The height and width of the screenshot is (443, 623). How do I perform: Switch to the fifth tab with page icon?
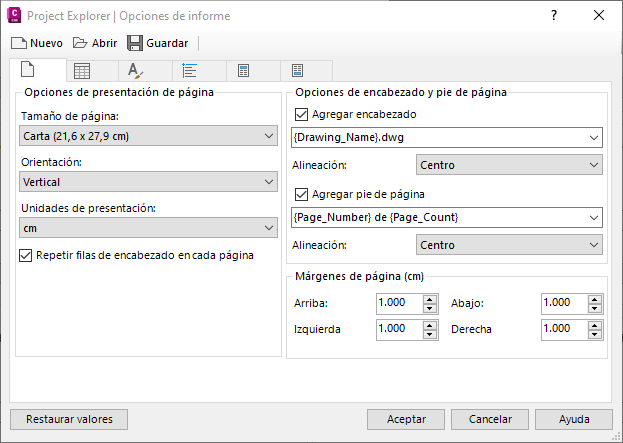coord(244,70)
